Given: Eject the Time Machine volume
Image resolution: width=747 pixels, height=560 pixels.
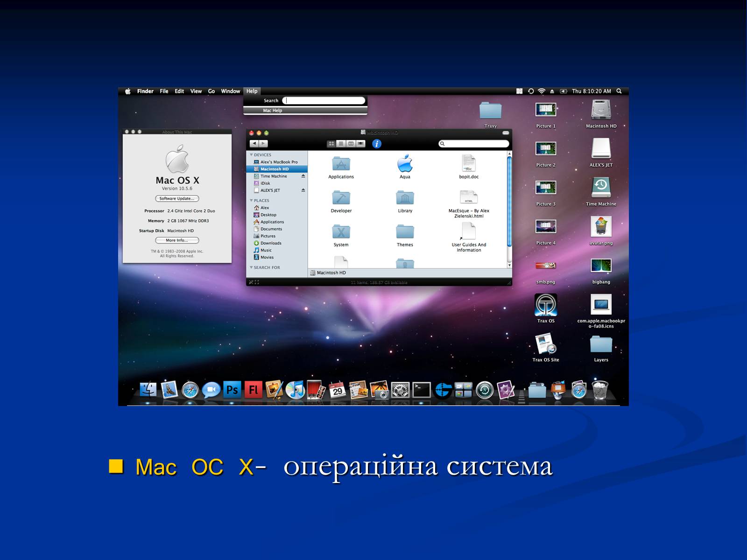Looking at the screenshot, I should pyautogui.click(x=303, y=176).
